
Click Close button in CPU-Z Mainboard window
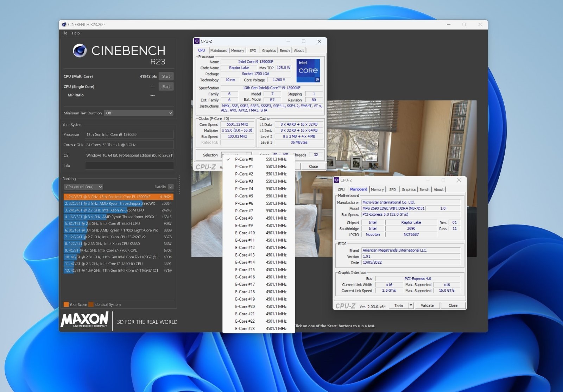click(x=453, y=305)
